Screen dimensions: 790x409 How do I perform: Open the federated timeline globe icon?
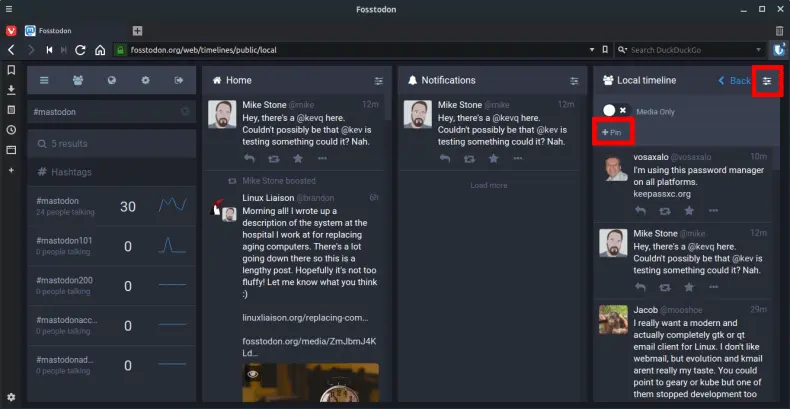[112, 80]
